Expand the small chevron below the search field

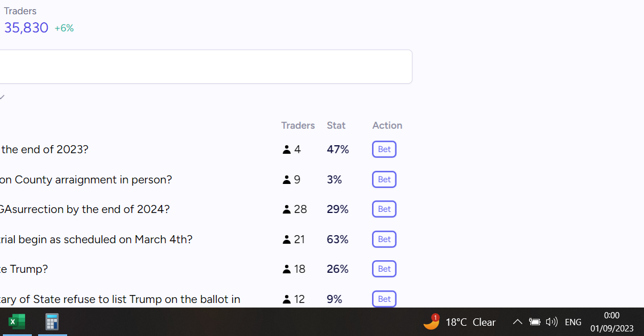coord(2,97)
